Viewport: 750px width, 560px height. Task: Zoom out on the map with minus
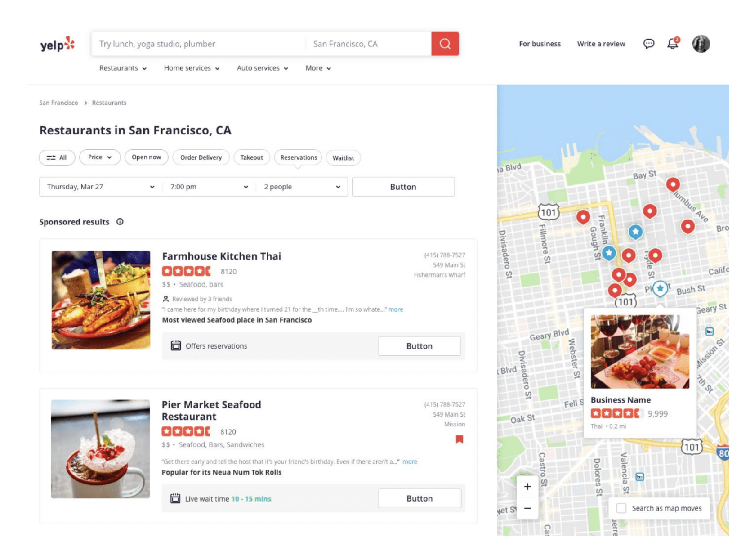point(527,508)
